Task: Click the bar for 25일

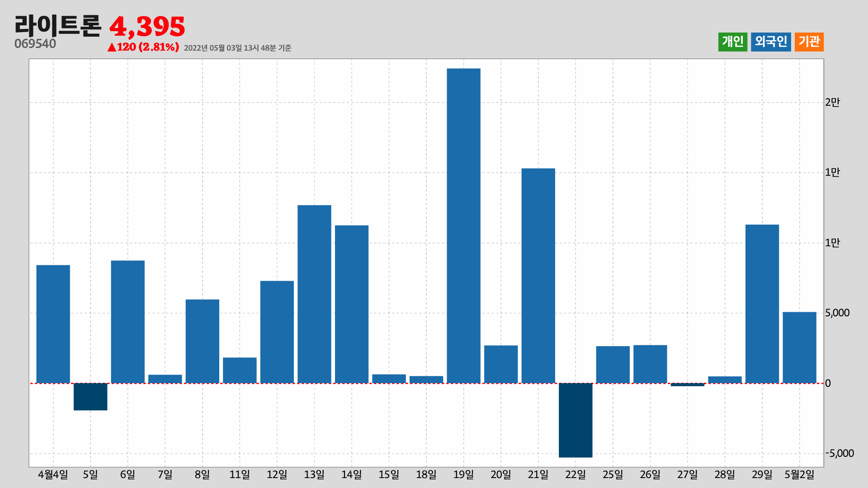Action: [613, 365]
